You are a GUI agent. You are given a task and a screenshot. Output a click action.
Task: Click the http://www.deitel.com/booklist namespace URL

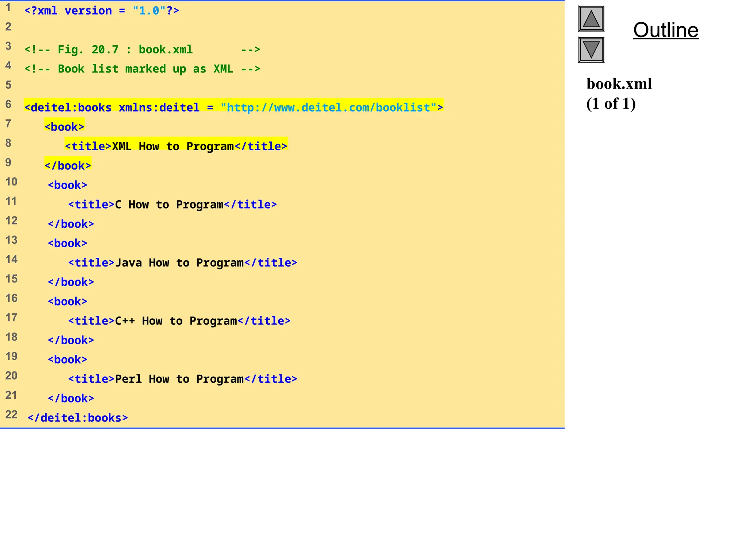coord(329,107)
